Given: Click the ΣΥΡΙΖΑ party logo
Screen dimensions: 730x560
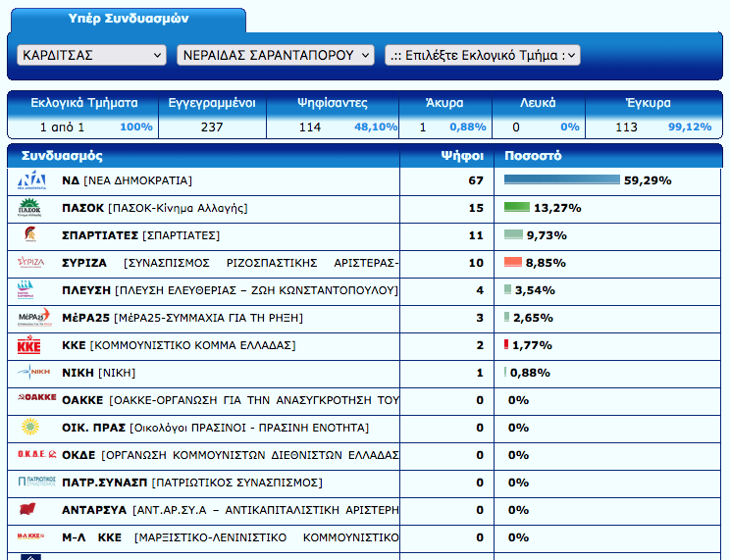Looking at the screenshot, I should 31,263.
